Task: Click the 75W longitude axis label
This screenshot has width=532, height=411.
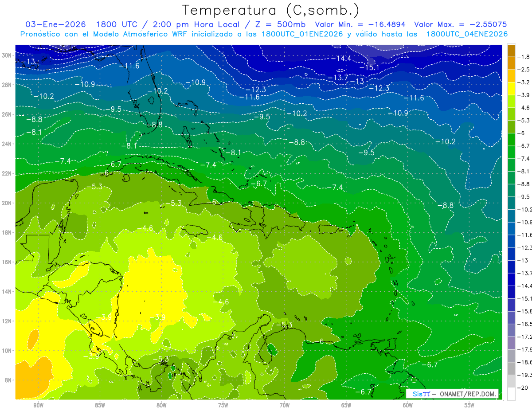Action: (223, 405)
